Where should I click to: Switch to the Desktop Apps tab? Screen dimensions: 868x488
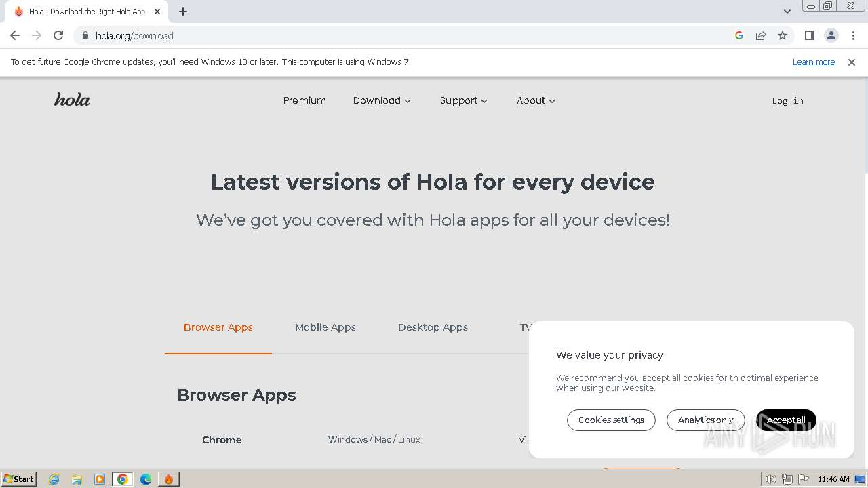click(x=433, y=327)
